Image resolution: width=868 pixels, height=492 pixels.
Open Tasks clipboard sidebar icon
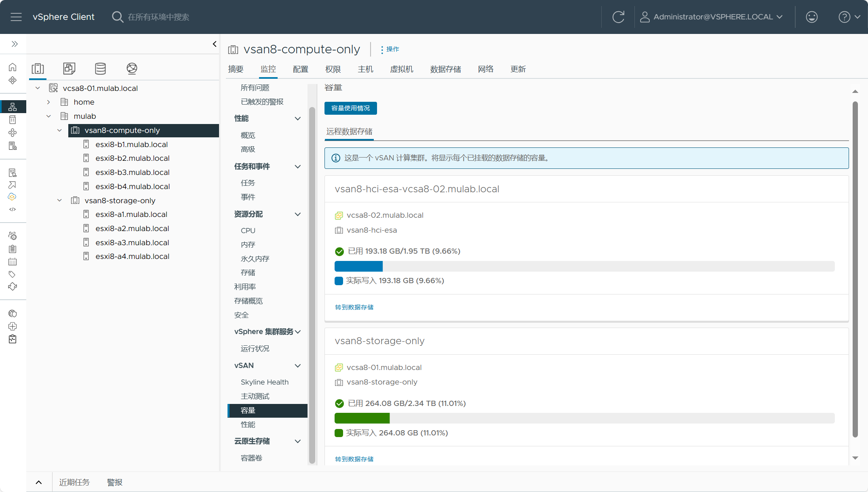pyautogui.click(x=13, y=249)
